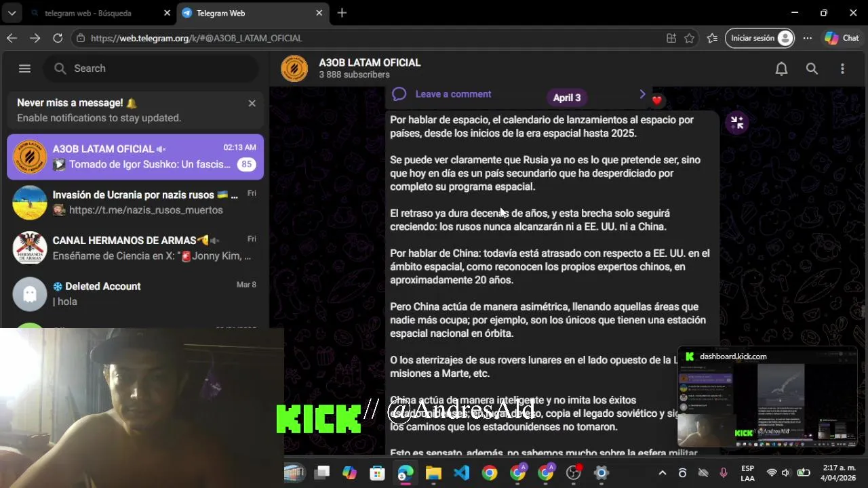Click 'Leave a comment' link
The height and width of the screenshot is (488, 868).
click(x=453, y=94)
